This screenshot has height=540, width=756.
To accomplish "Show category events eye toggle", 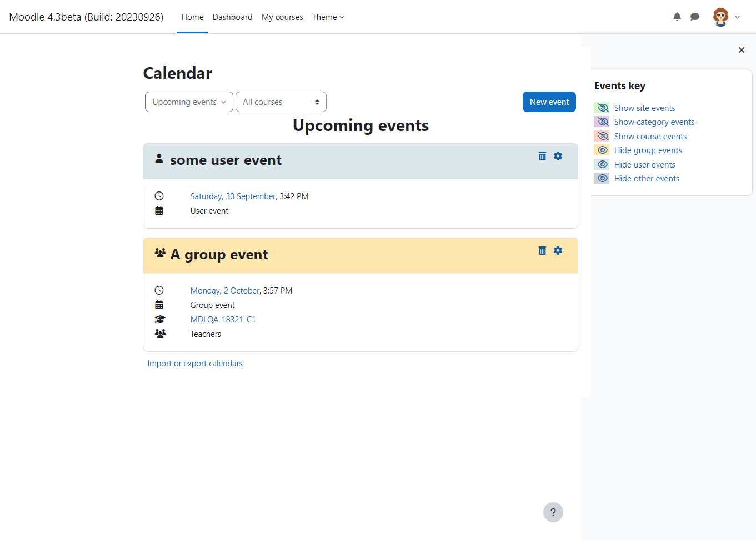I will (602, 122).
